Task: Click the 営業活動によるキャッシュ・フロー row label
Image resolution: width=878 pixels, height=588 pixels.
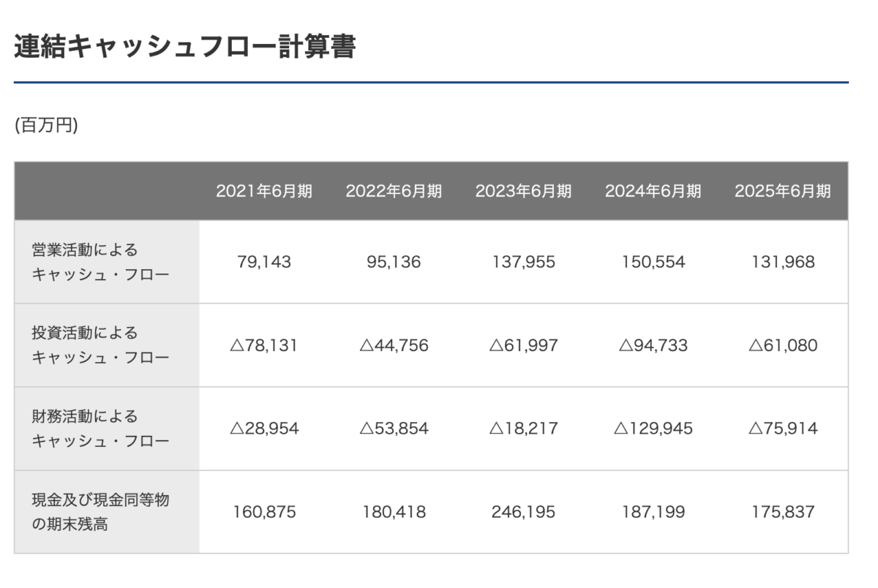Action: click(100, 263)
